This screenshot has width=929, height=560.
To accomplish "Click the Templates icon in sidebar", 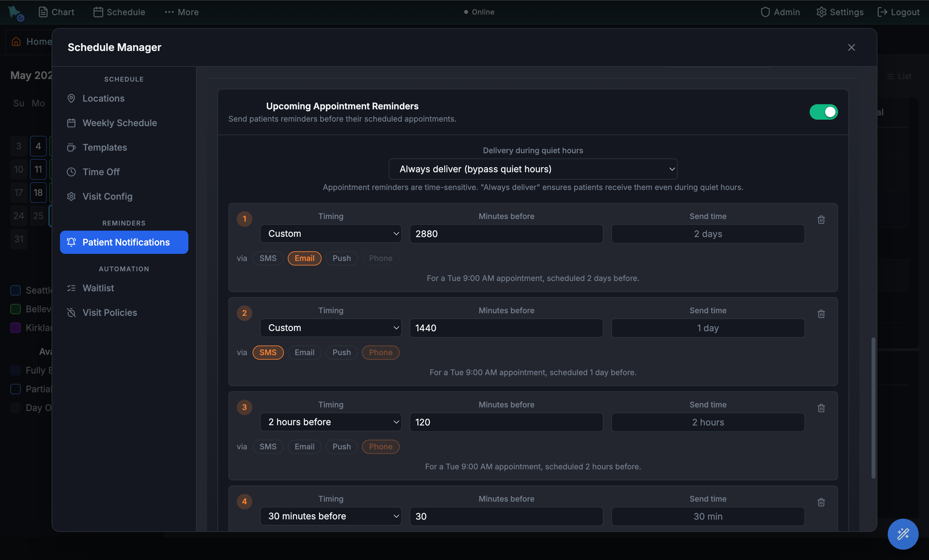I will (x=71, y=147).
